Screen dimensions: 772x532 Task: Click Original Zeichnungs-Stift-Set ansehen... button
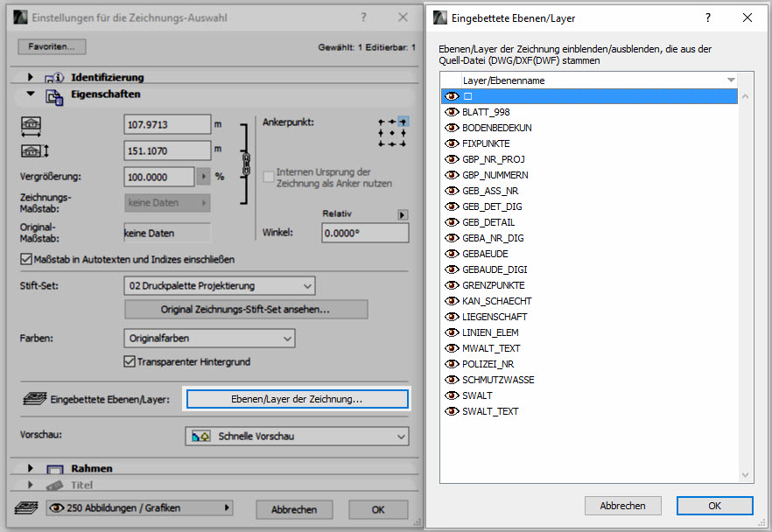(x=246, y=310)
